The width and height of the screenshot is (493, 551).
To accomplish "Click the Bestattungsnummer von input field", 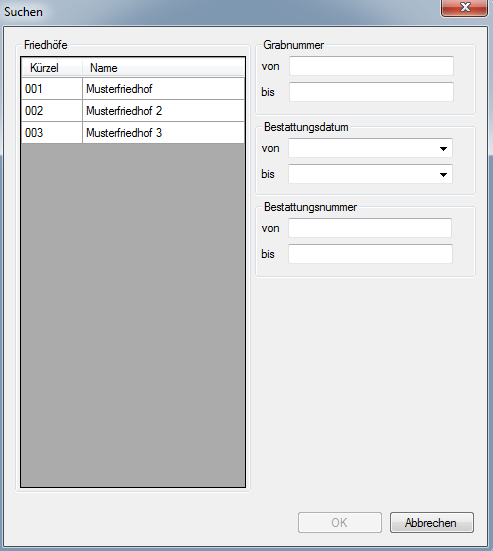I will (370, 228).
